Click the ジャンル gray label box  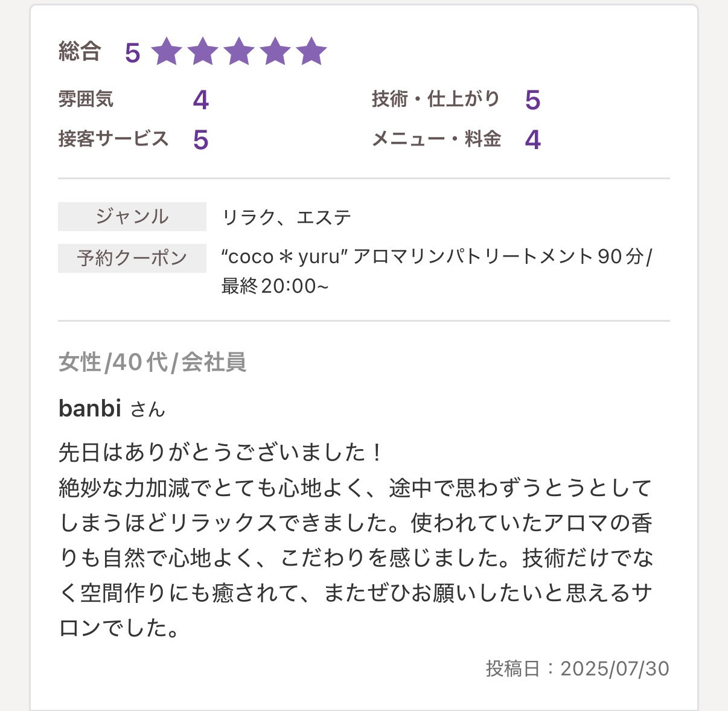tap(132, 217)
